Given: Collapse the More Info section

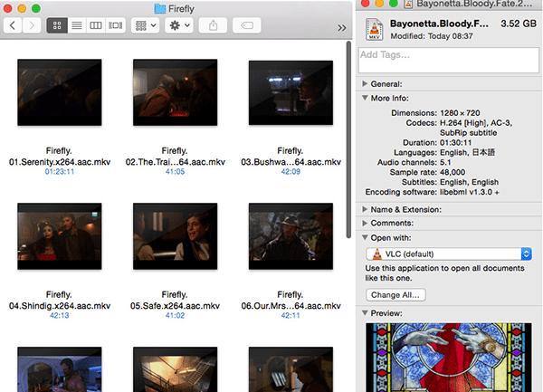Looking at the screenshot, I should click(x=365, y=98).
